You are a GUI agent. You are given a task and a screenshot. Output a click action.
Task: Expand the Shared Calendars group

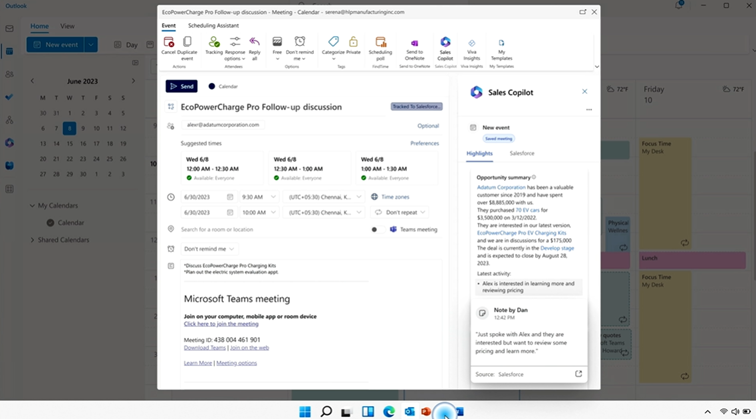click(32, 240)
